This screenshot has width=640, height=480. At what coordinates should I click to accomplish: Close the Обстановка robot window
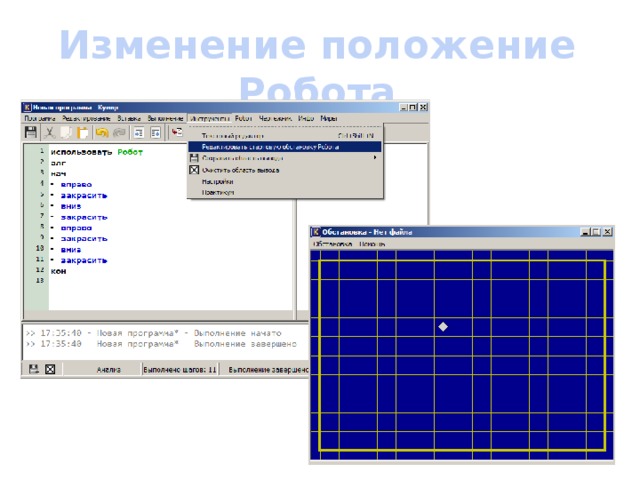pos(607,232)
